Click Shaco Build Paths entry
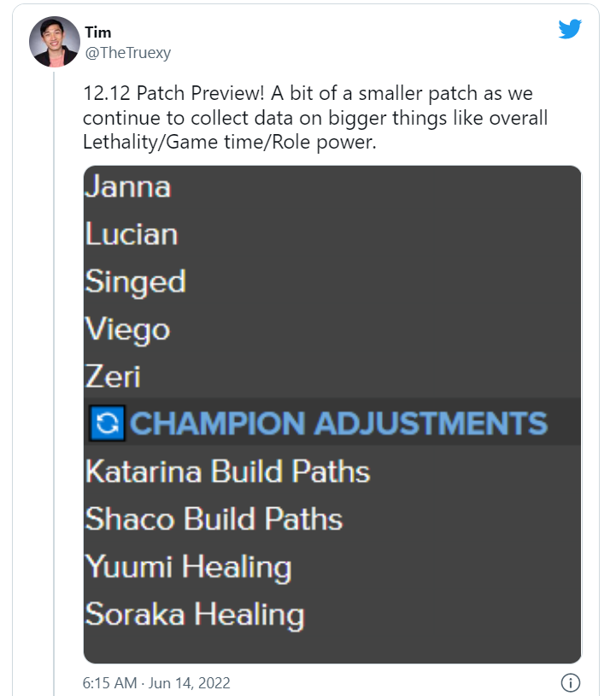 [x=214, y=518]
